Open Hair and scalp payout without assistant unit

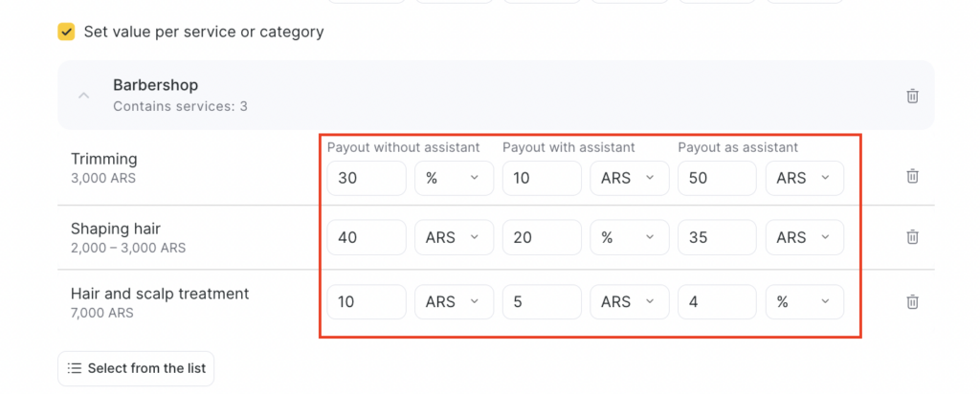click(x=454, y=301)
